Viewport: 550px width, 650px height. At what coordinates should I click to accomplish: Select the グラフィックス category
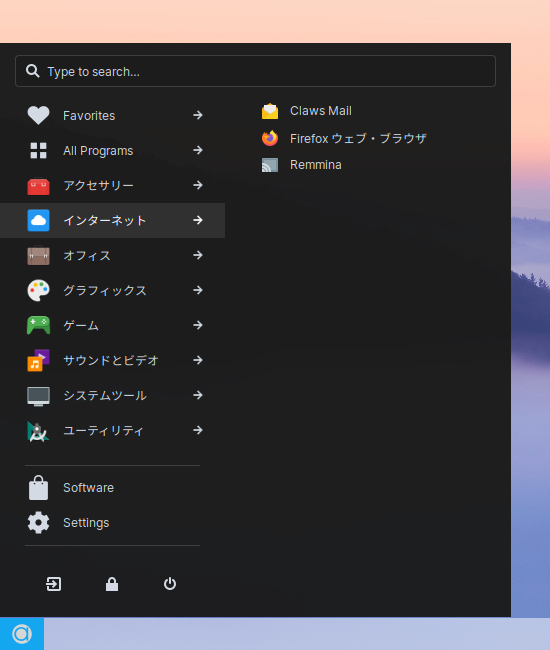(x=112, y=290)
